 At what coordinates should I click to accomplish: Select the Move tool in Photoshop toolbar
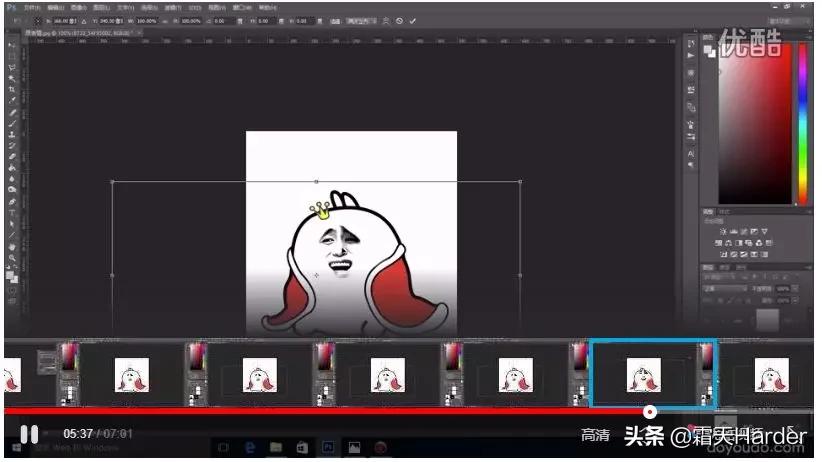[x=12, y=46]
